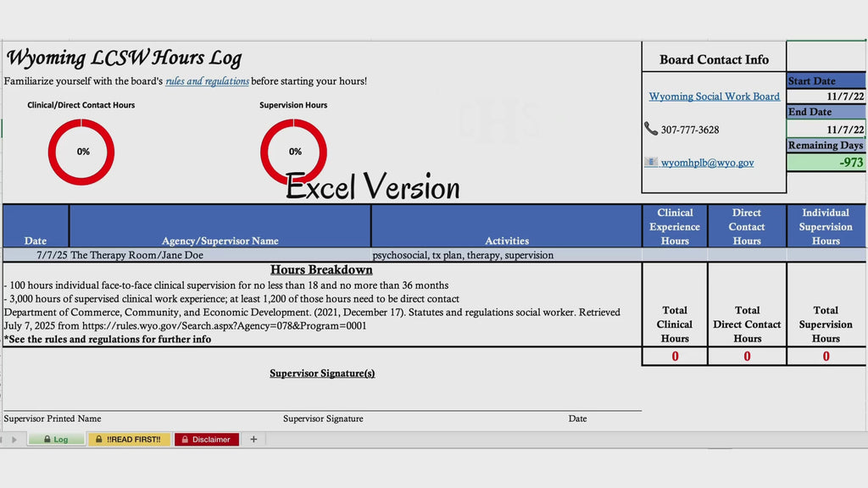
Task: Click the Total Direct Contact Hours label
Action: click(x=747, y=324)
